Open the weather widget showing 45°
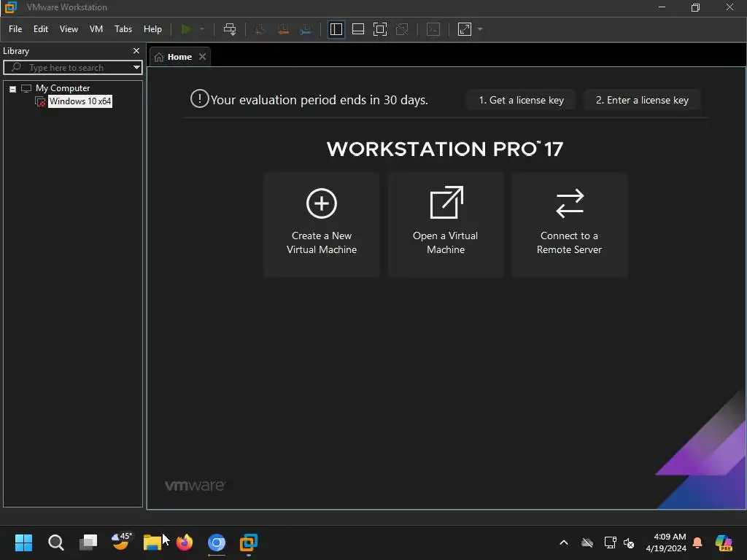747x560 pixels. tap(120, 541)
